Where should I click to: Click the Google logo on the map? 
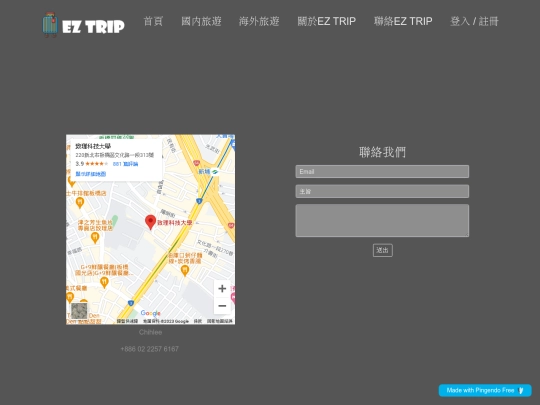pyautogui.click(x=150, y=313)
